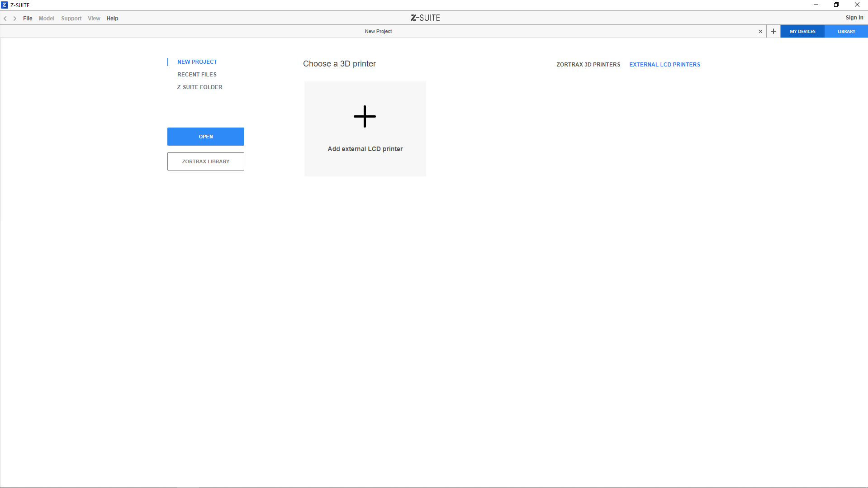Switch to the Library panel
Viewport: 868px width, 488px height.
846,31
